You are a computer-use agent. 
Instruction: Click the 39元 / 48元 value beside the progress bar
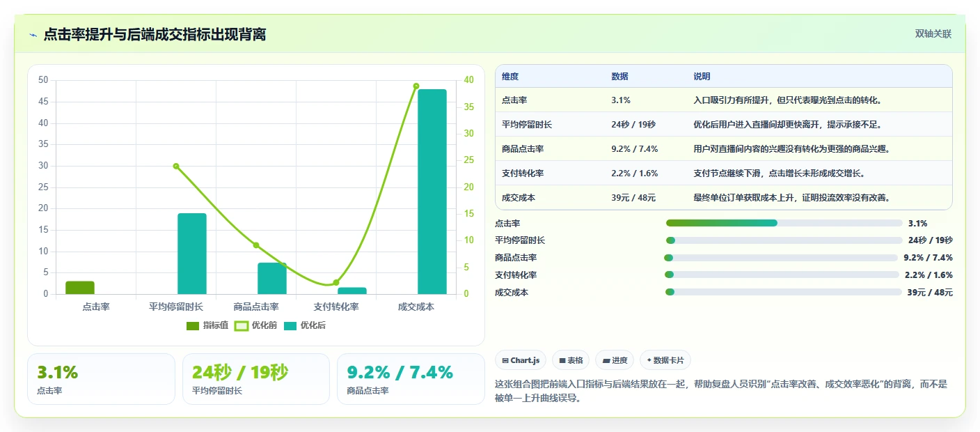tap(930, 293)
